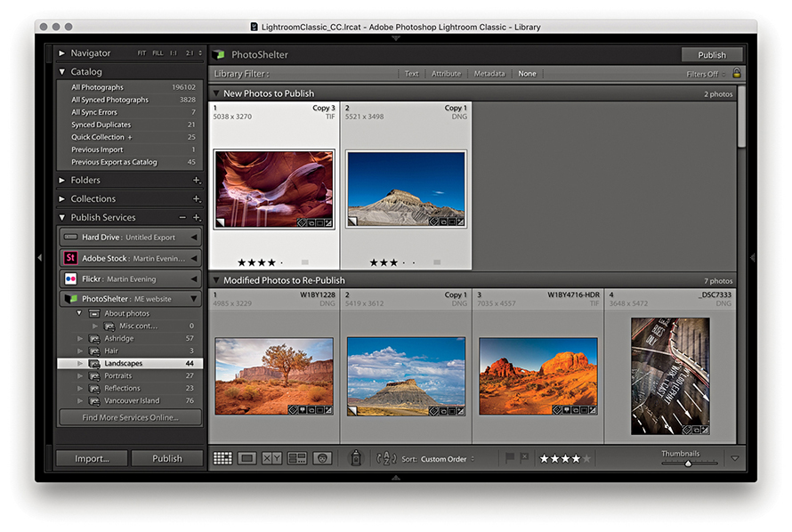The width and height of the screenshot is (792, 532).
Task: Click the Import... button
Action: coord(92,458)
